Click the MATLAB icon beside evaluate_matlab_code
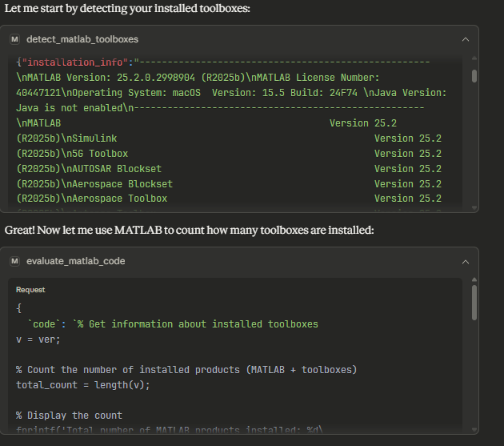Viewport: 504px width, 446px height. 15,261
